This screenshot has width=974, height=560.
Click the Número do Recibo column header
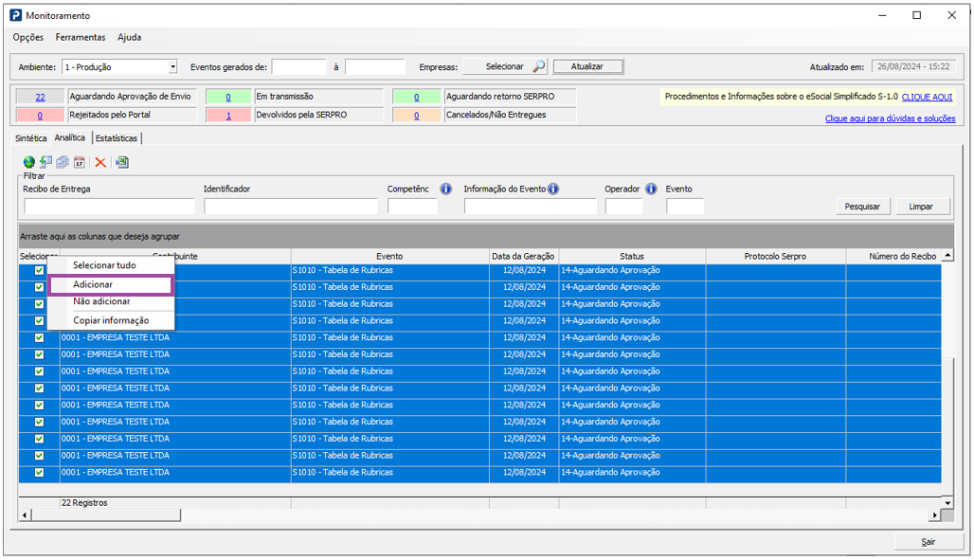893,256
